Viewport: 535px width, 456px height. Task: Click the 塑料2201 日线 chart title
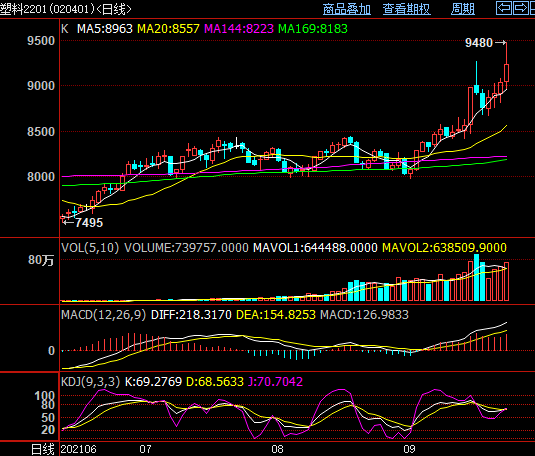[x=66, y=9]
